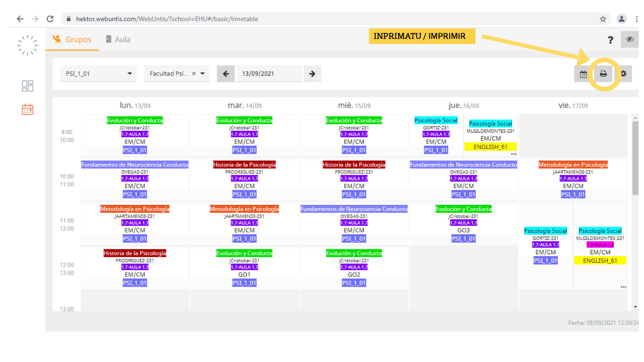The width and height of the screenshot is (644, 362).
Task: Go to the previous week arrow
Action: coord(226,74)
